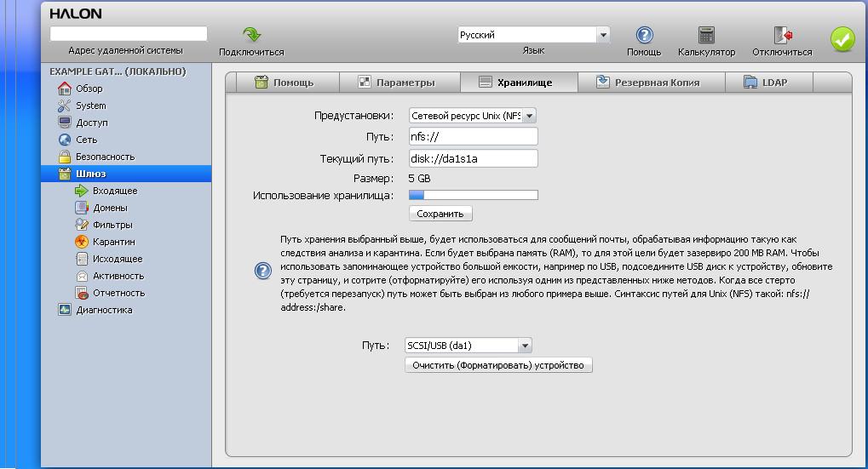The height and width of the screenshot is (469, 868).
Task: Click the Входящее green arrow icon
Action: [82, 191]
